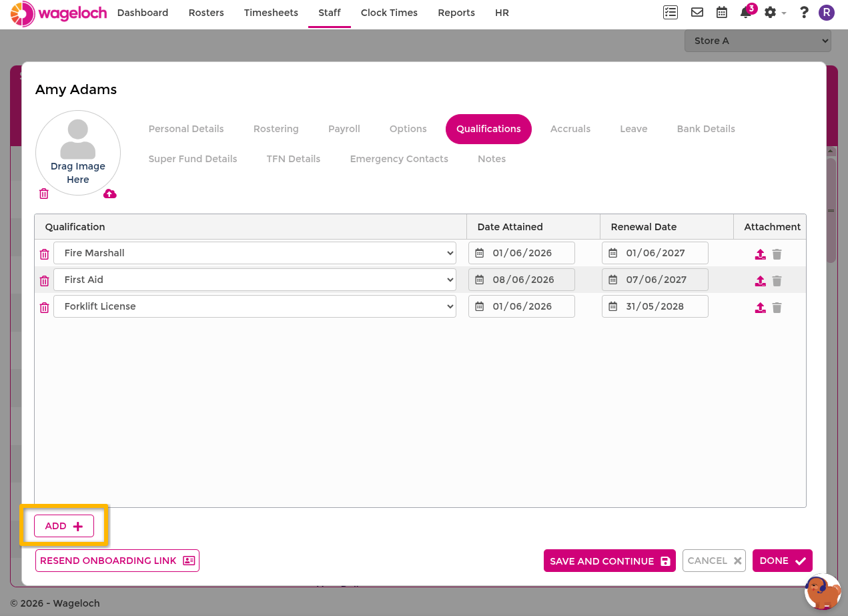Open the help question mark
Image resolution: width=848 pixels, height=616 pixels.
804,12
